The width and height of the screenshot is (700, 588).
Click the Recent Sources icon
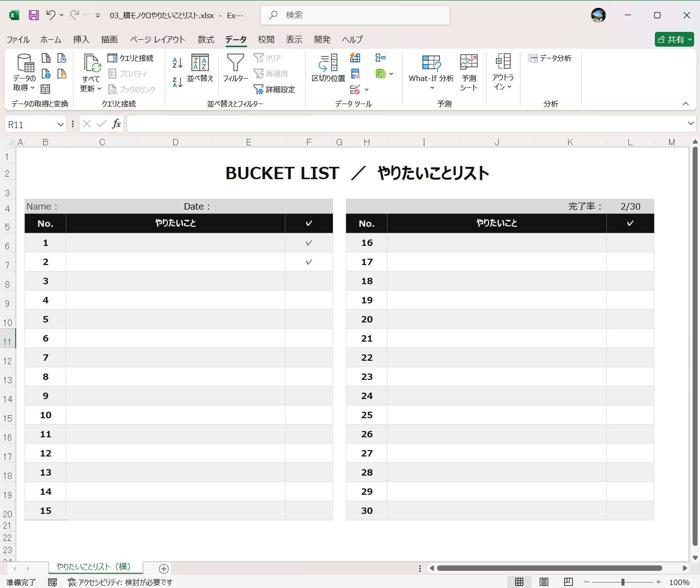coord(62,58)
